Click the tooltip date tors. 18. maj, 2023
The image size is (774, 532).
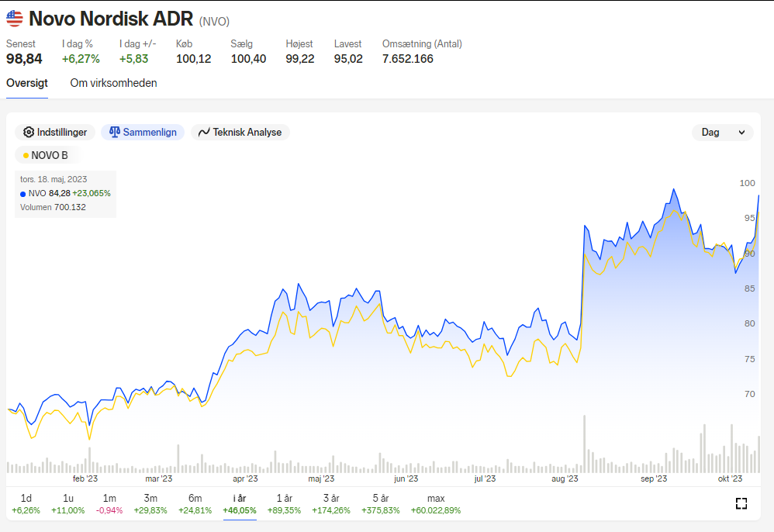(54, 179)
